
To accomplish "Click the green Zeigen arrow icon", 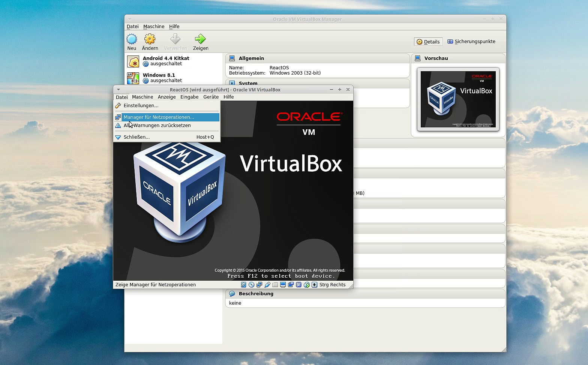I will click(x=200, y=39).
